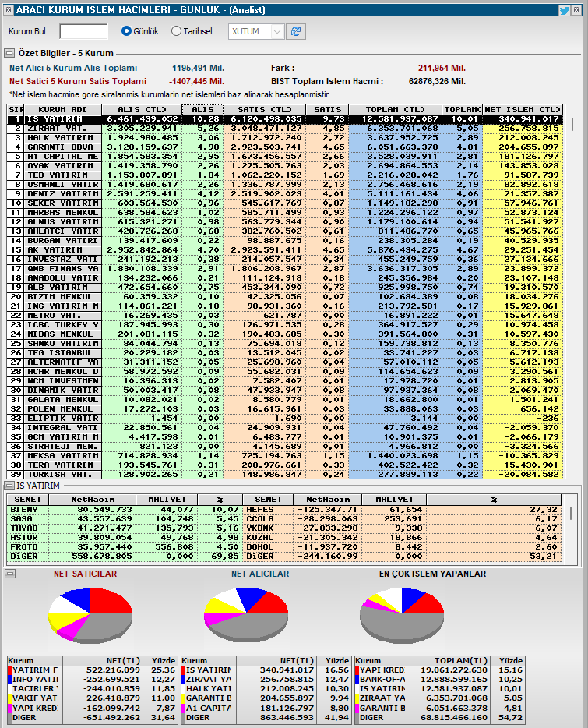
Task: Collapse the IS YATIRIM detail section
Action: point(9,486)
